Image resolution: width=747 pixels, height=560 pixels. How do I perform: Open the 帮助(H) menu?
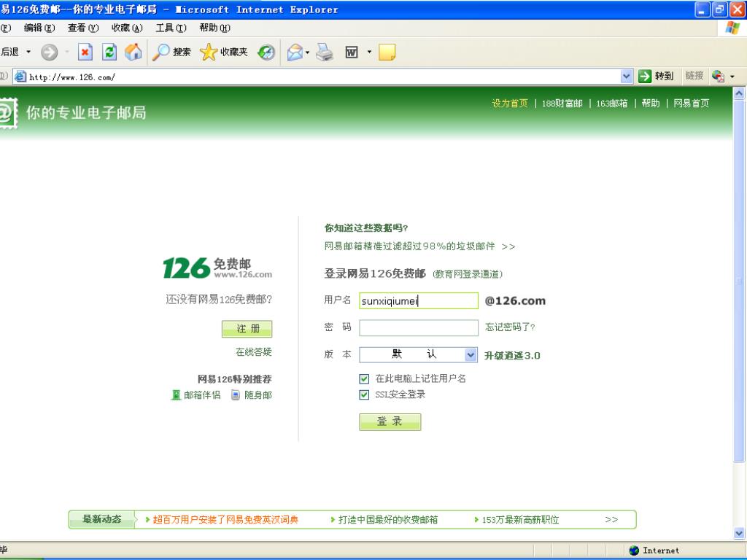point(215,28)
